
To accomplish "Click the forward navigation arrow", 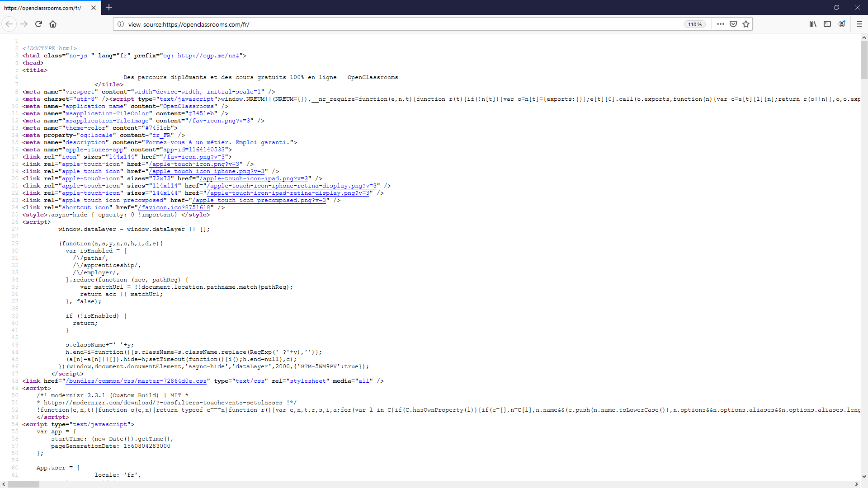I will [x=24, y=24].
